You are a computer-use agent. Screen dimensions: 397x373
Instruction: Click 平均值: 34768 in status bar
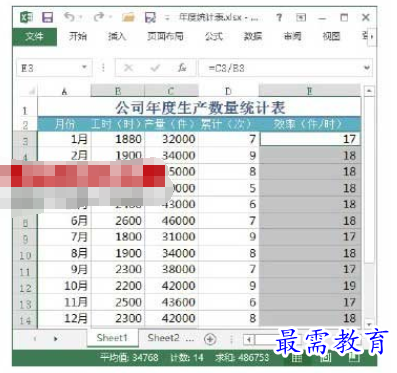[x=129, y=358]
